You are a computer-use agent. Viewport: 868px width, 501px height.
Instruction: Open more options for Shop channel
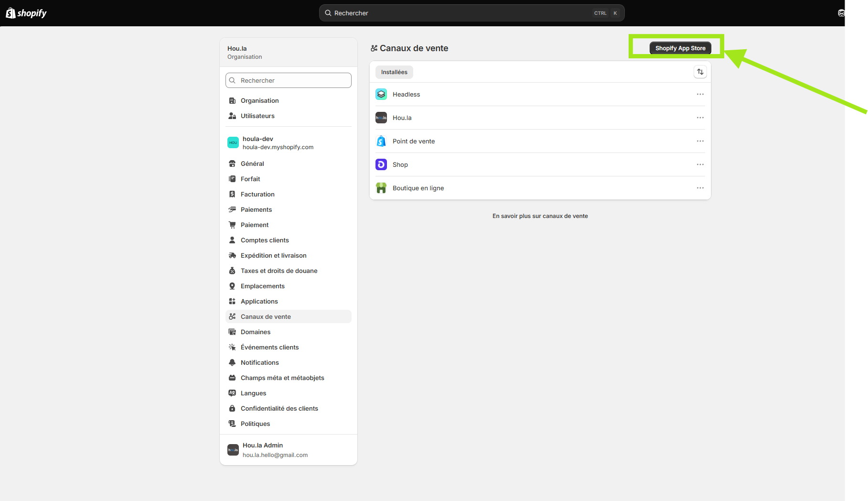[700, 164]
